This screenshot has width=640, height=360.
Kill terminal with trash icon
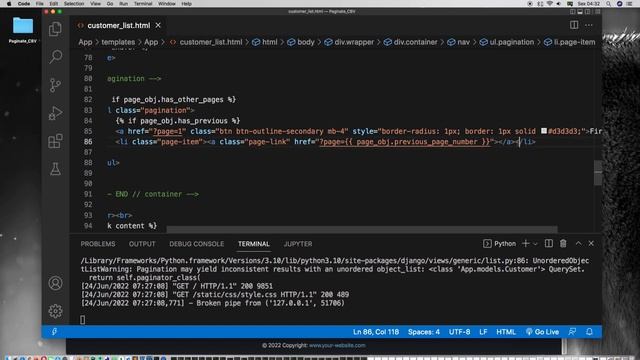pos(563,243)
